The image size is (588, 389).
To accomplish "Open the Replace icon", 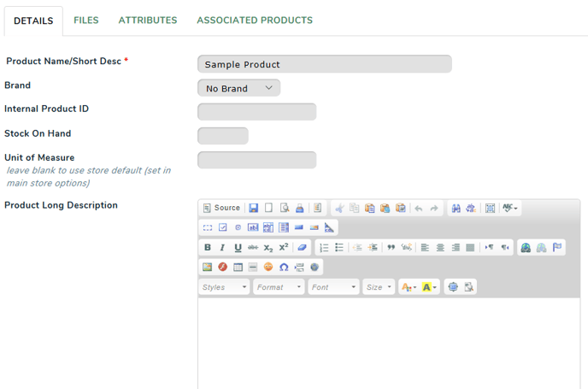I will 471,208.
